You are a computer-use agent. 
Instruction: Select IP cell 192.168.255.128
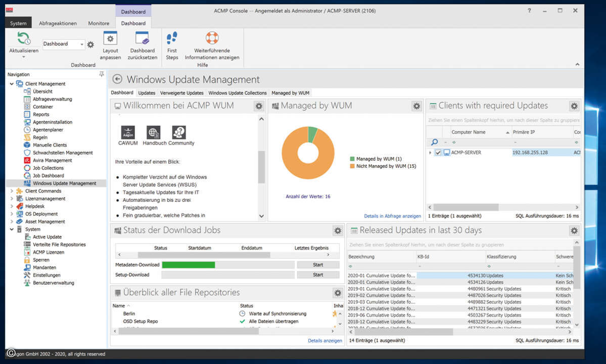point(542,153)
